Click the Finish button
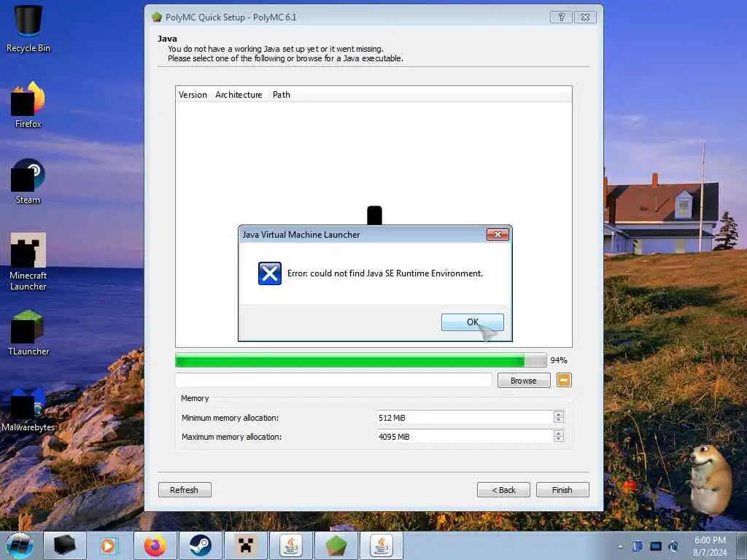This screenshot has width=747, height=560. [x=562, y=490]
